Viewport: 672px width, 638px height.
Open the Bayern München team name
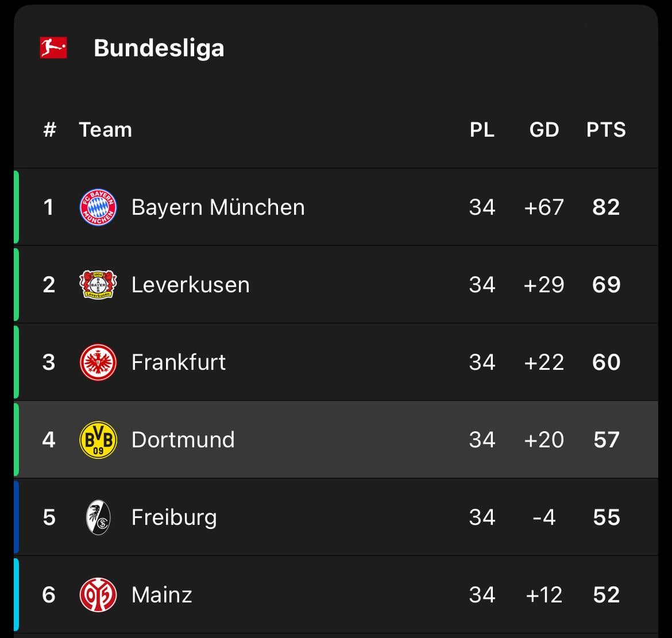tap(218, 207)
